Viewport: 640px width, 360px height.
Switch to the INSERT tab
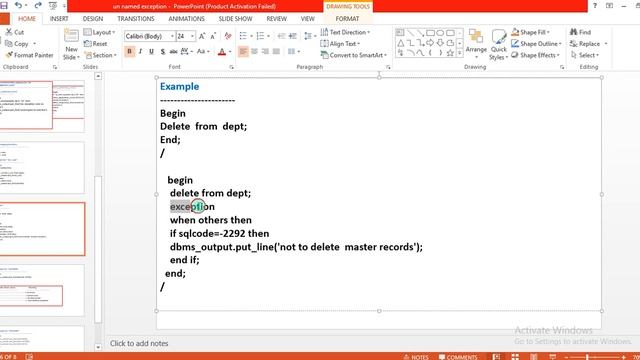pyautogui.click(x=59, y=19)
